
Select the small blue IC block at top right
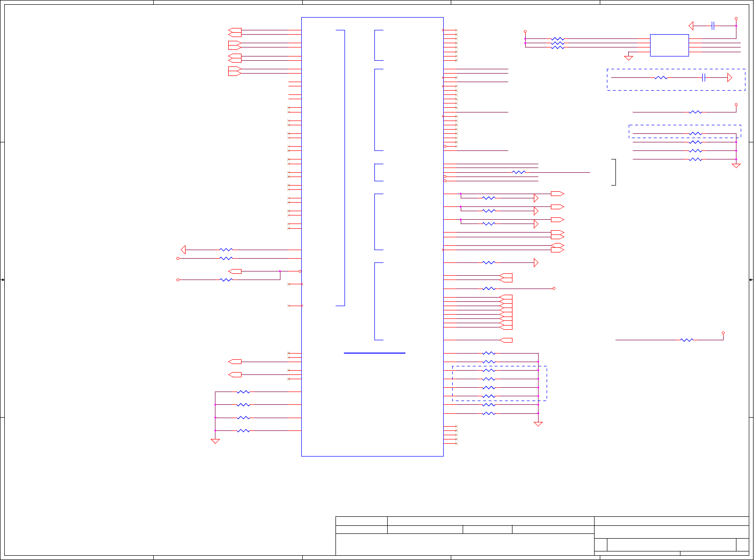(x=669, y=45)
